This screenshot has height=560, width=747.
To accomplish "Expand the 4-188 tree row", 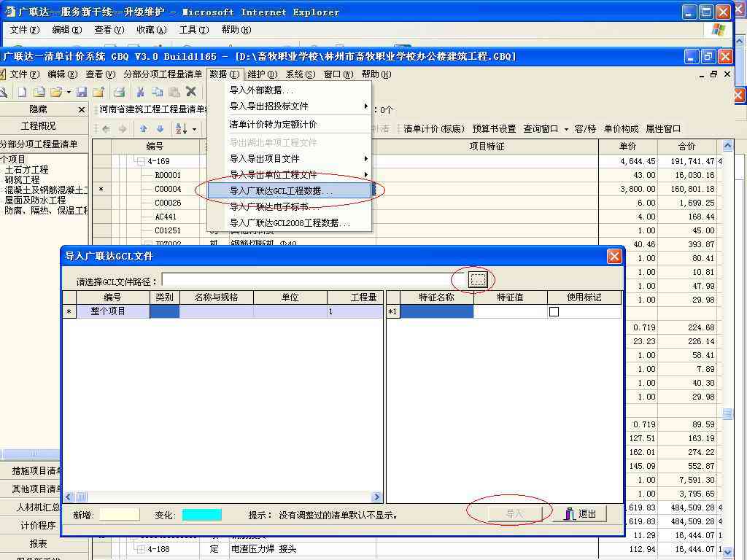I will (x=141, y=549).
